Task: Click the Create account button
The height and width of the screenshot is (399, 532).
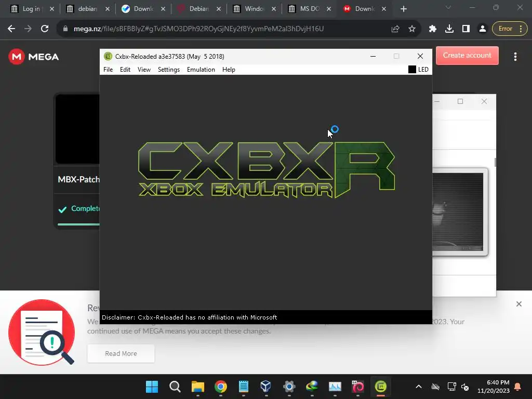Action: 467,55
